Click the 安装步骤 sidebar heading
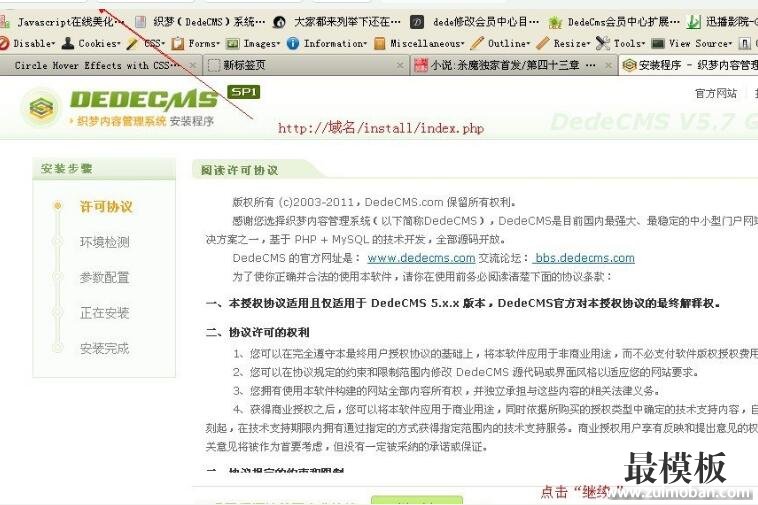Viewport: 758px width, 505px height. (x=67, y=169)
